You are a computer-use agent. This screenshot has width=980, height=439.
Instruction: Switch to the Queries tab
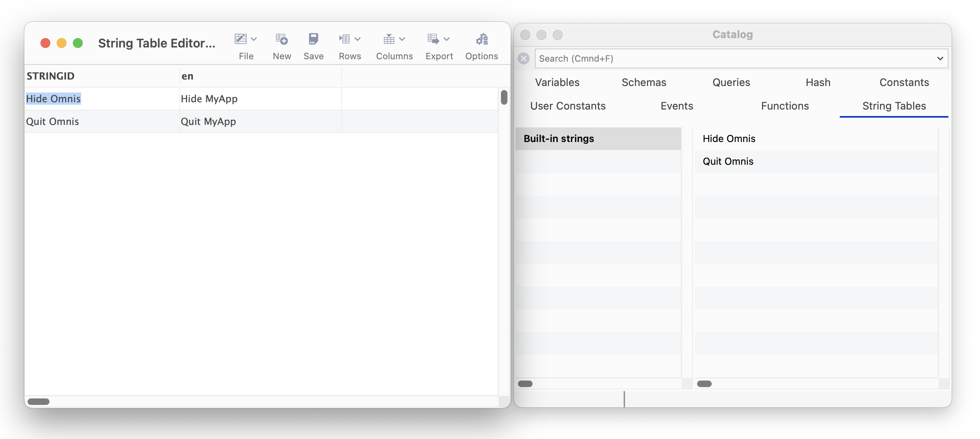pos(731,82)
